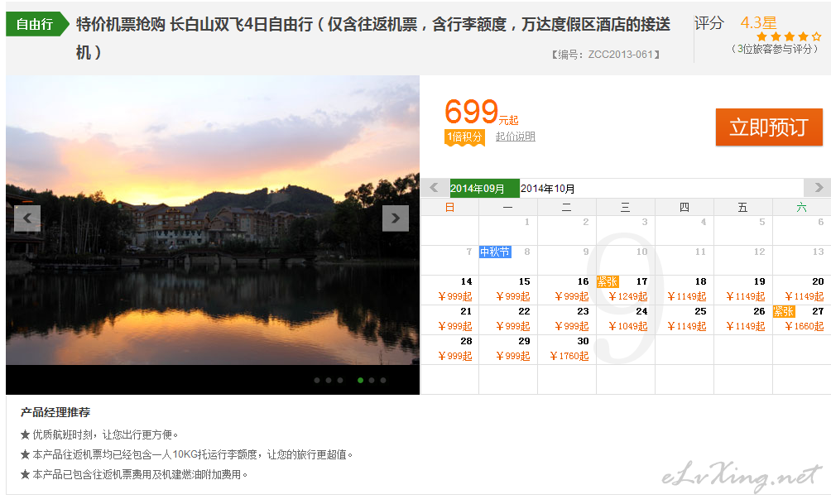Click the 三 Wednesday column header
This screenshot has width=831, height=504.
(x=626, y=207)
